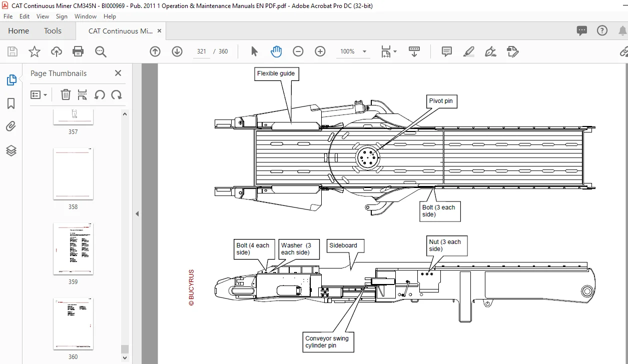Delete selected pages with trash icon
This screenshot has height=364, width=628.
66,94
